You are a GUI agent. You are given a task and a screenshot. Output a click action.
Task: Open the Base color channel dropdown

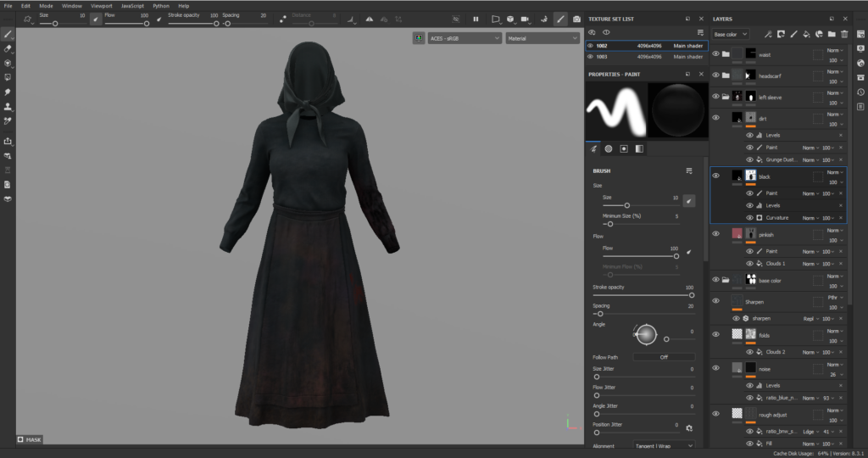(731, 34)
